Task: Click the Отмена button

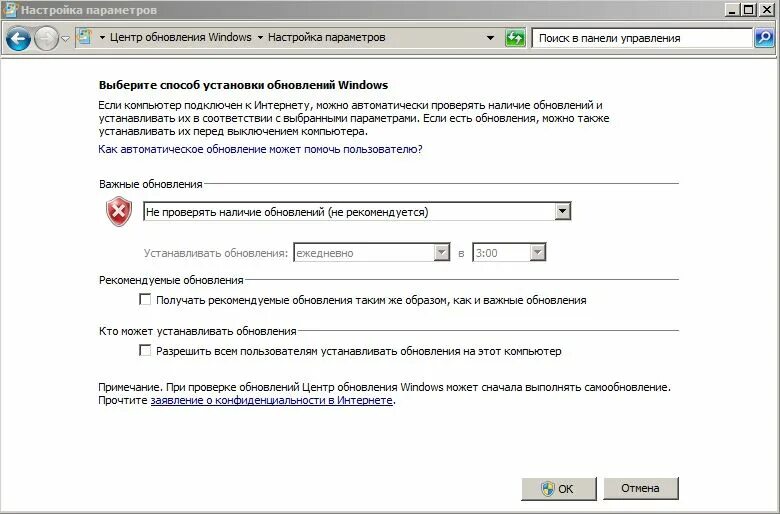Action: [x=641, y=489]
